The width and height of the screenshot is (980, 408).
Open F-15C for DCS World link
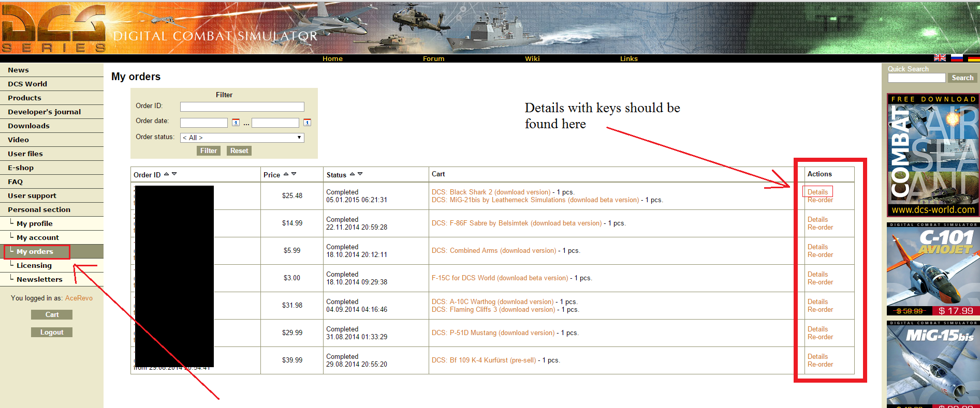coord(500,278)
